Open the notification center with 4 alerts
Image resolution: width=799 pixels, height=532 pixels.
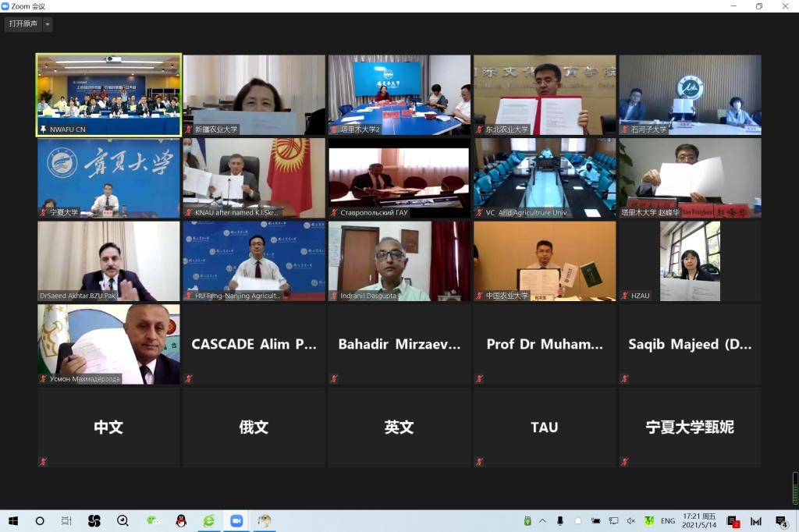pyautogui.click(x=781, y=520)
